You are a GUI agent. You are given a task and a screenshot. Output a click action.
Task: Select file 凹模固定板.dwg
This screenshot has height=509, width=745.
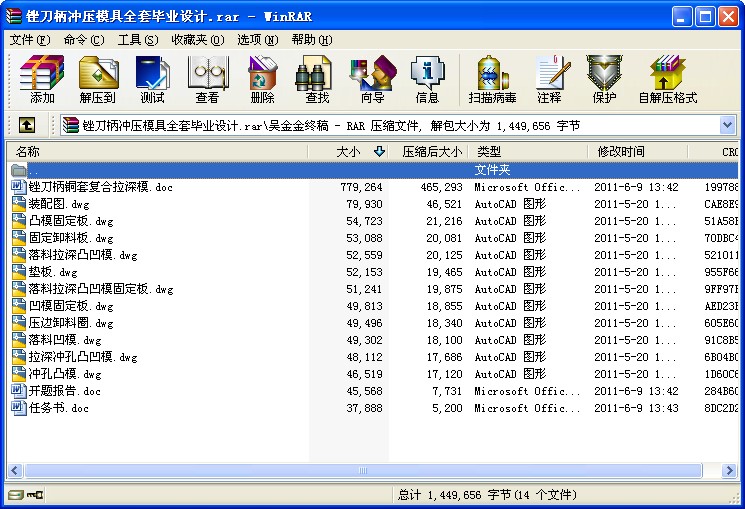71,306
